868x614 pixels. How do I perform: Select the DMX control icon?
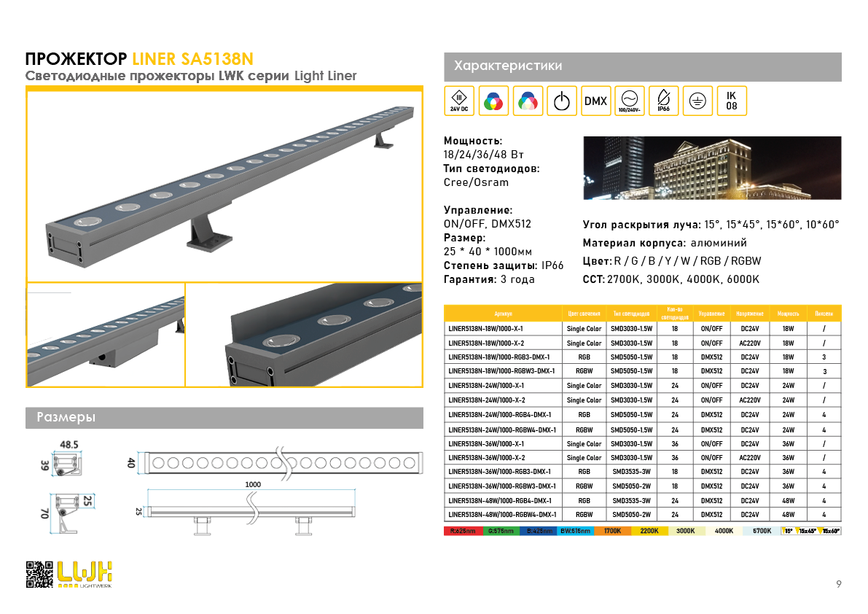595,101
